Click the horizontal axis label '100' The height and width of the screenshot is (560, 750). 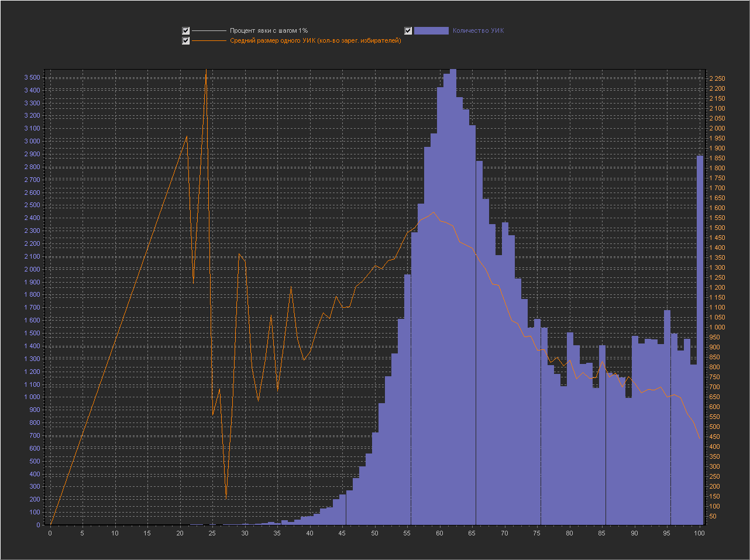[699, 533]
